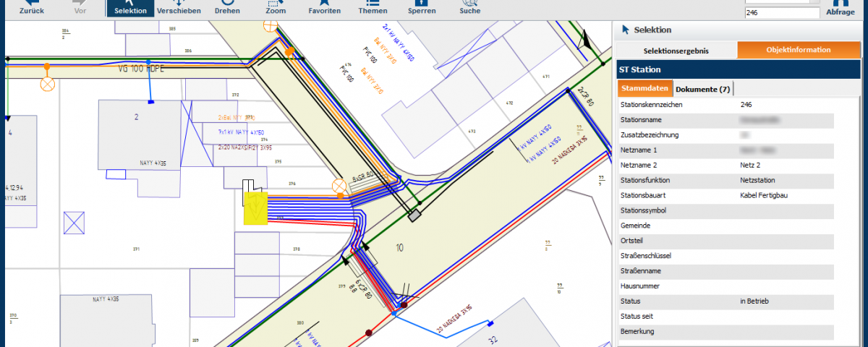This screenshot has width=868, height=347.
Task: Open the Dokumente (7) tab
Action: [x=703, y=89]
